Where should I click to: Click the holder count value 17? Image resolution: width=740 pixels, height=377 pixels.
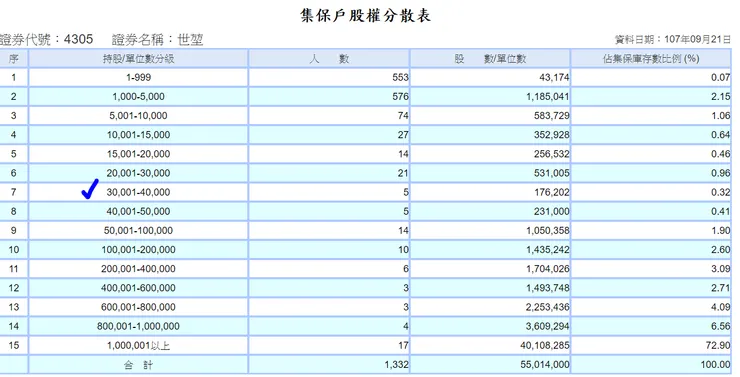click(403, 345)
